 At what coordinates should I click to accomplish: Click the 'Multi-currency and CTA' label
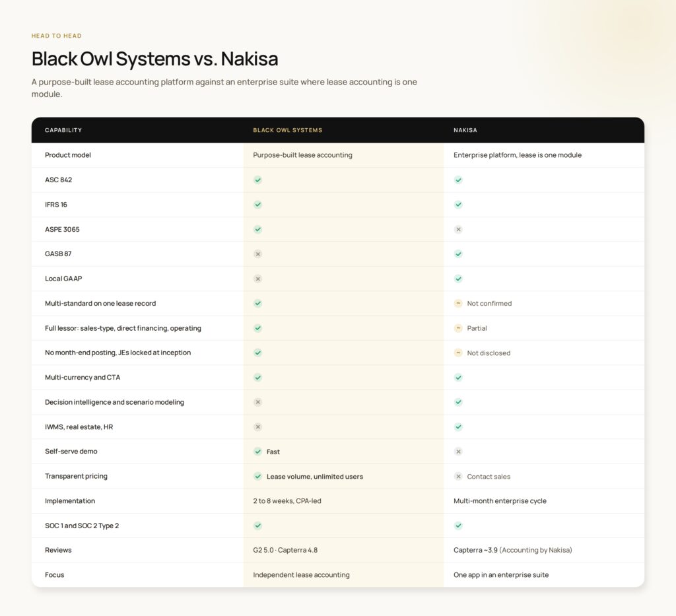(x=83, y=378)
